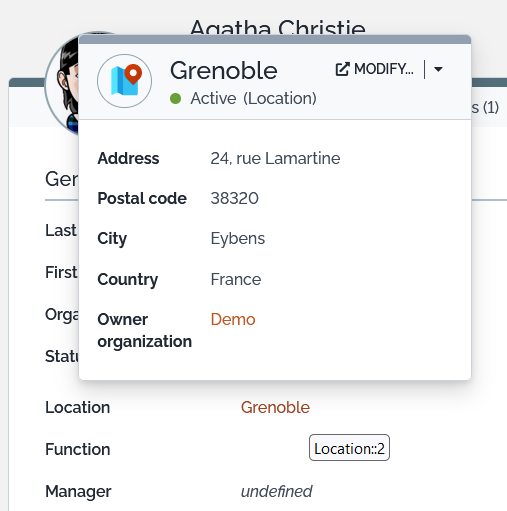Select the city value Eybens
The height and width of the screenshot is (511, 507).
(238, 238)
